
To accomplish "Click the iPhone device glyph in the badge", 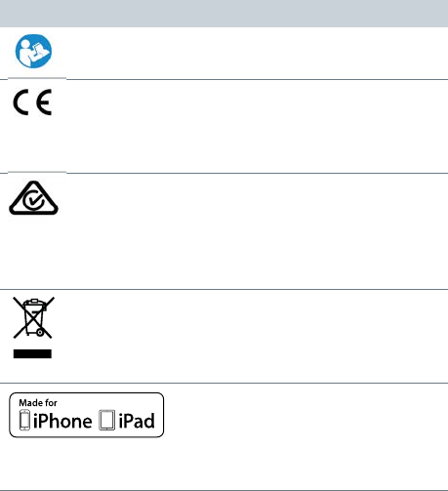I will coord(24,420).
